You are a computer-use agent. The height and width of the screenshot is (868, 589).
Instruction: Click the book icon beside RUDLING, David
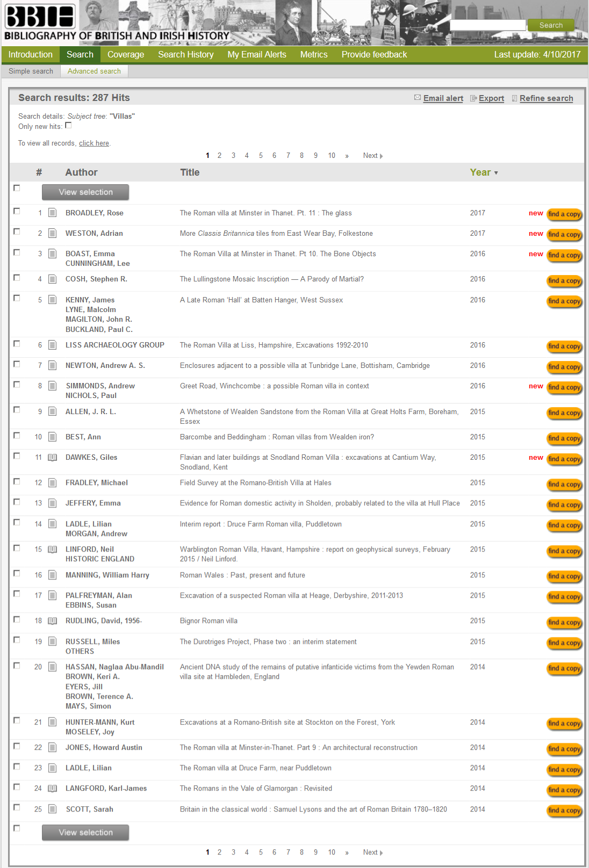[x=52, y=621]
